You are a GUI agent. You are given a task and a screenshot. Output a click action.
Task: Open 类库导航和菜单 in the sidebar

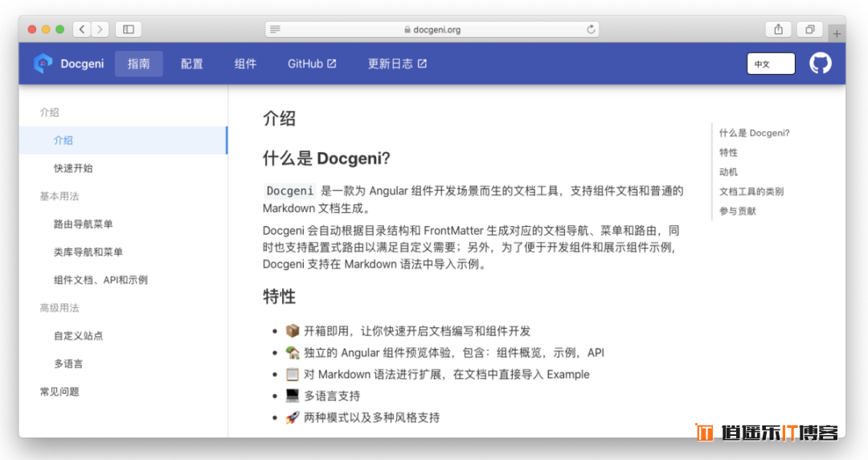click(x=88, y=252)
